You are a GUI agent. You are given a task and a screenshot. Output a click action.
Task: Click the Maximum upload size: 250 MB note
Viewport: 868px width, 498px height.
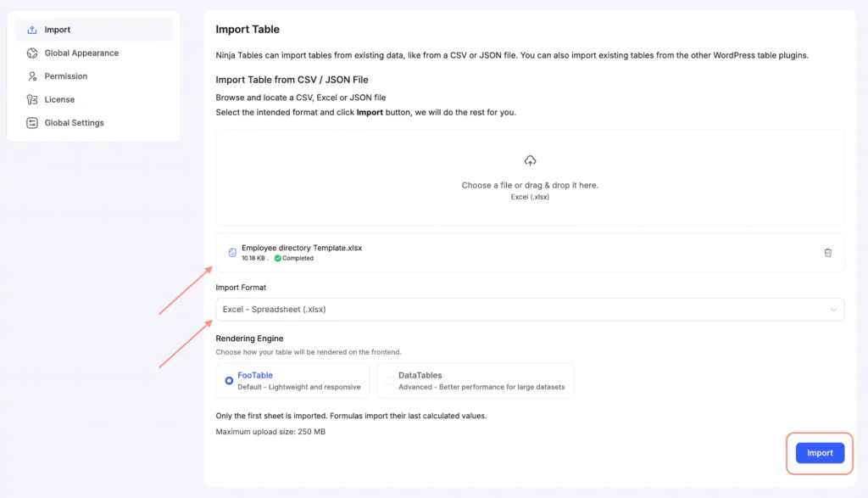pyautogui.click(x=270, y=432)
